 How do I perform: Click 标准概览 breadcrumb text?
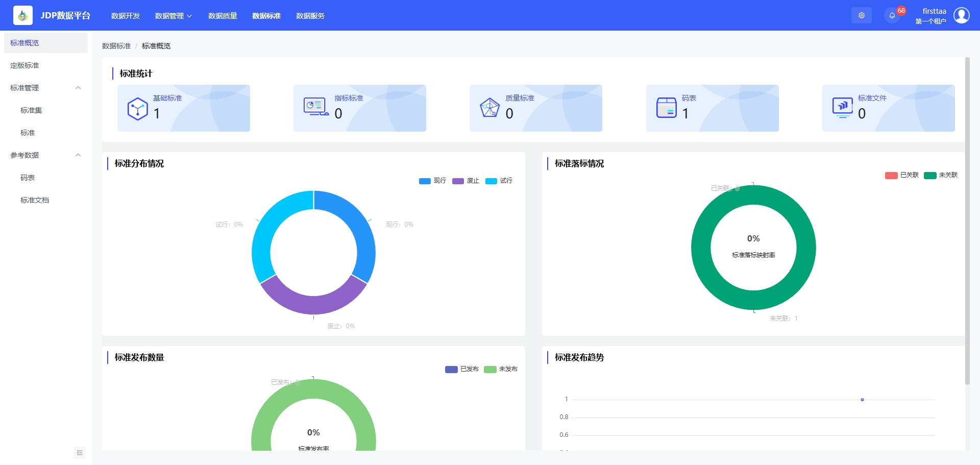tap(156, 46)
